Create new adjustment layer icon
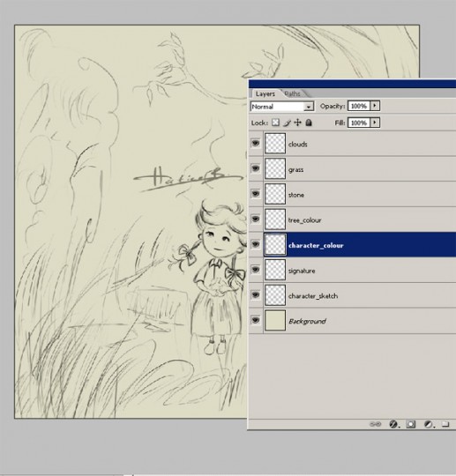 [429, 424]
